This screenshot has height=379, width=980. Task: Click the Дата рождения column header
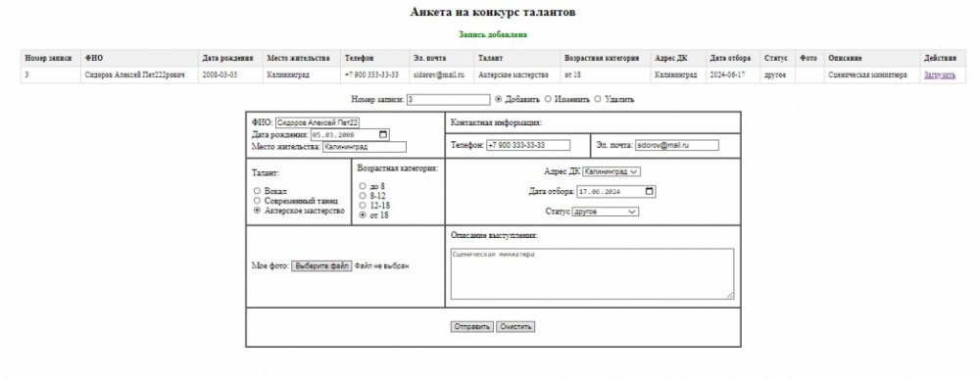[230, 58]
